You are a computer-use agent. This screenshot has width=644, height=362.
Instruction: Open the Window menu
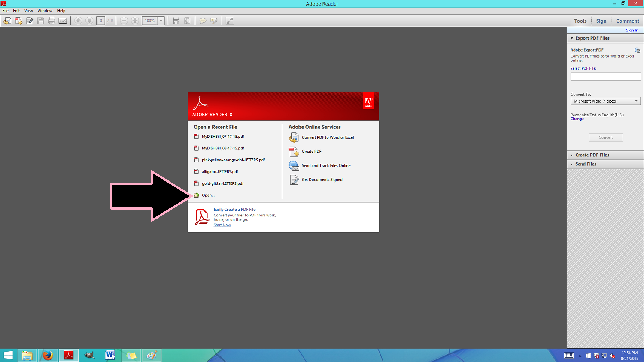[x=45, y=11]
